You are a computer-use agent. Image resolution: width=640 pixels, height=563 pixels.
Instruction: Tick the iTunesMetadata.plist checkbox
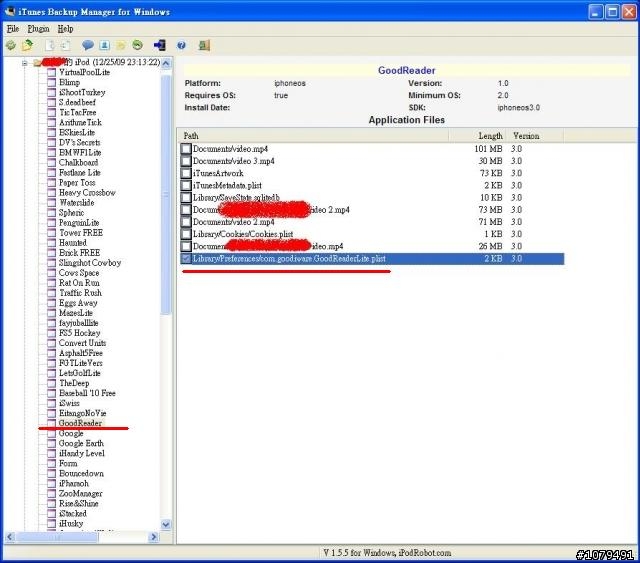(x=186, y=185)
